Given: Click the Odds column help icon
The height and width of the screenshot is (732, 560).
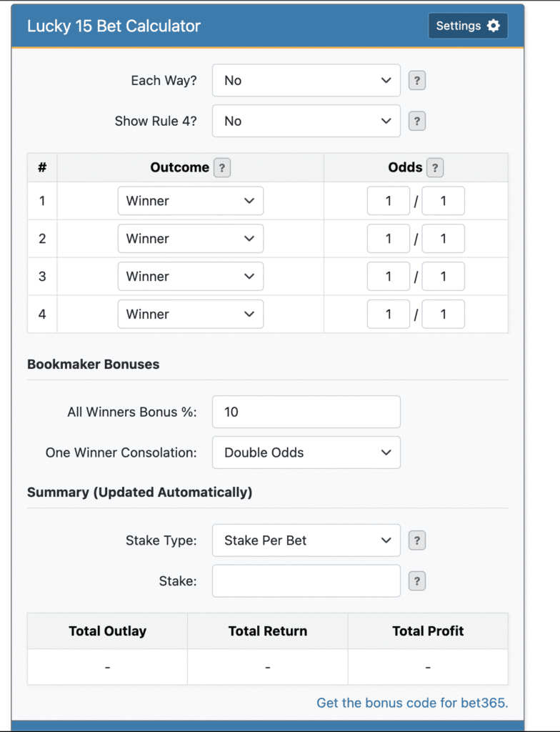Looking at the screenshot, I should (434, 168).
